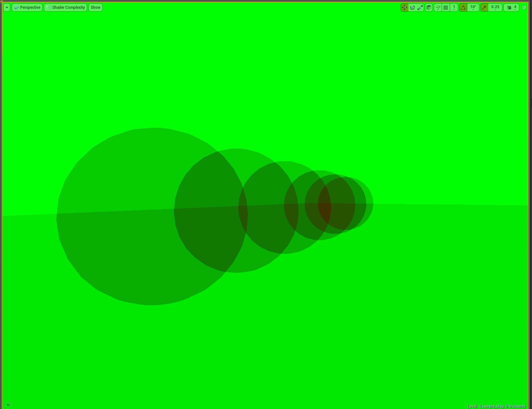
Task: Open the Show menu
Action: pos(95,7)
